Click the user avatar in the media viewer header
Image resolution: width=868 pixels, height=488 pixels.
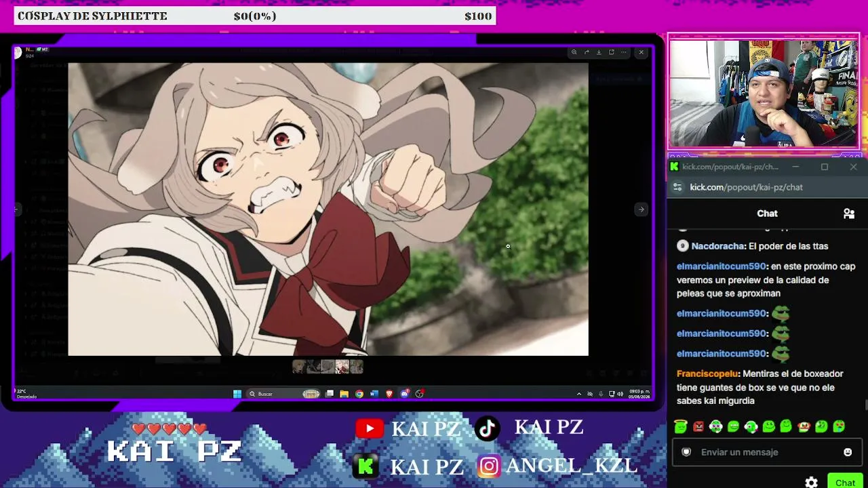18,53
